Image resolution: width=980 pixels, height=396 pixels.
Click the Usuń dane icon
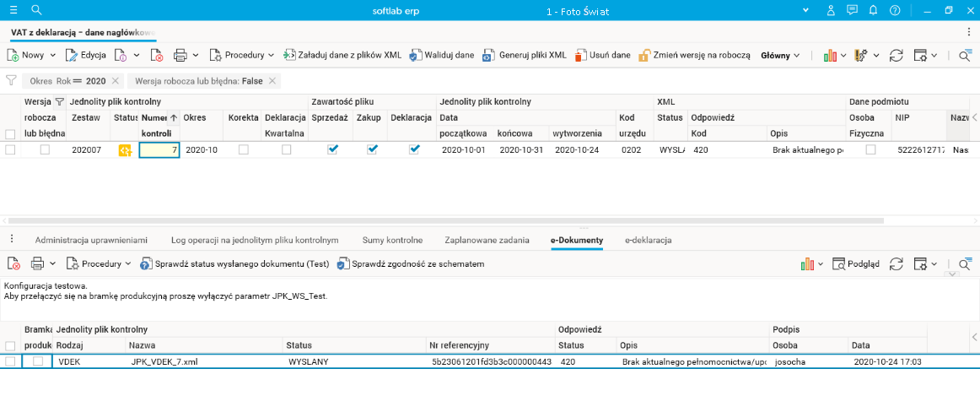580,55
